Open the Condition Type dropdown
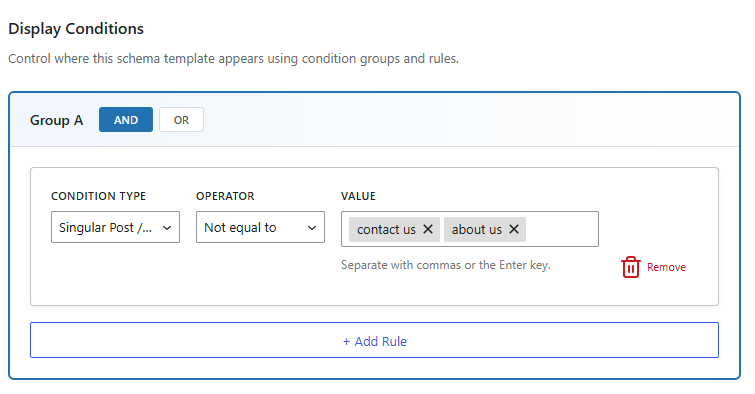This screenshot has width=755, height=394. coord(116,227)
